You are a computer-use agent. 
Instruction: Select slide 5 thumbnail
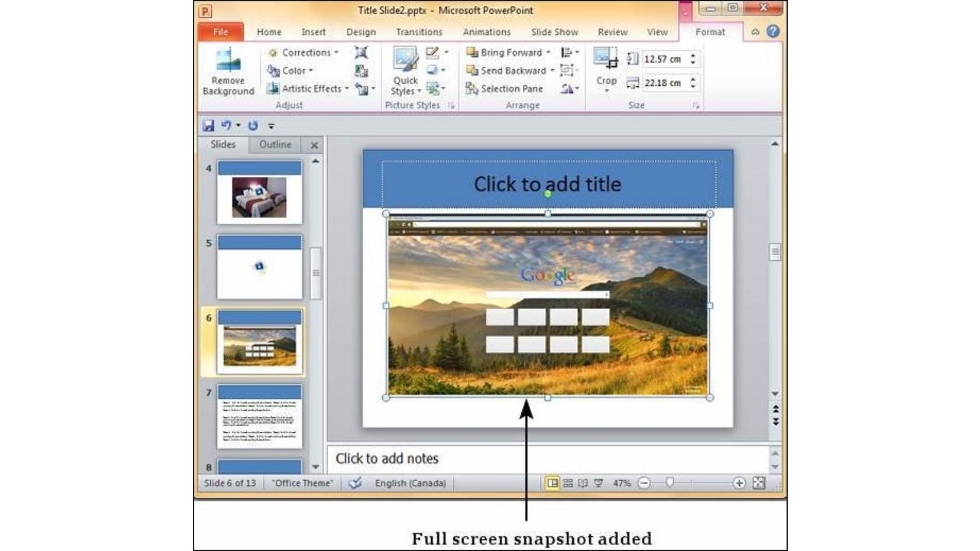pyautogui.click(x=260, y=267)
